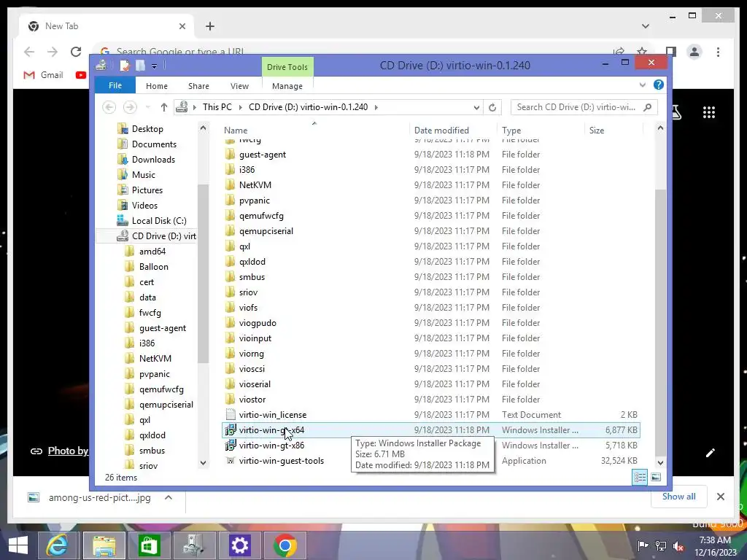The width and height of the screenshot is (747, 560).
Task: Open the Settings gear app in taskbar
Action: (x=239, y=545)
